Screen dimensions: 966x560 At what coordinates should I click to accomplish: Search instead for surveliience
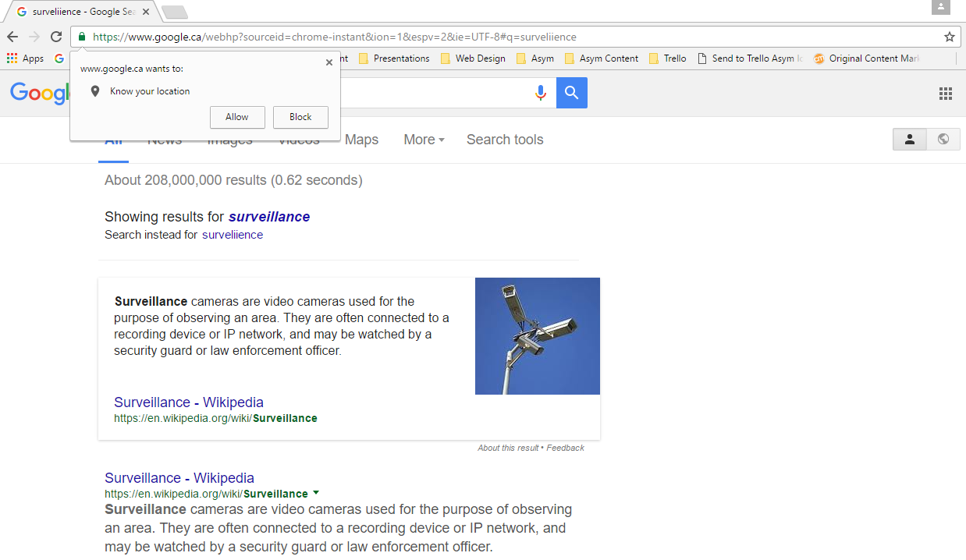(x=233, y=235)
